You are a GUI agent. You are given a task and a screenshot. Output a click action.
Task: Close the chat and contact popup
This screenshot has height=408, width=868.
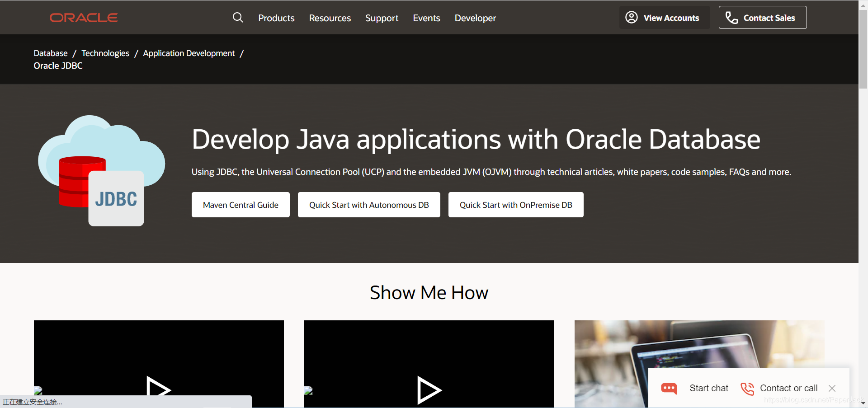(832, 388)
